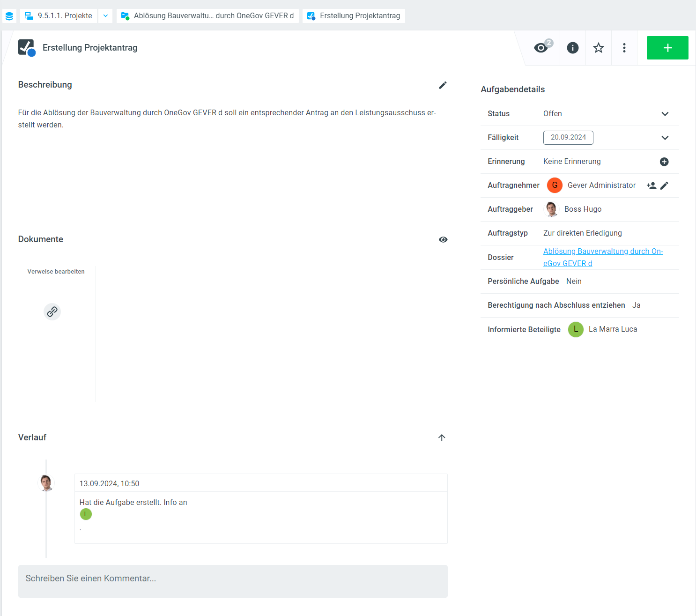Expand the Fälligkeit dropdown chevron
Screen dimensions: 696x616
pyautogui.click(x=665, y=138)
